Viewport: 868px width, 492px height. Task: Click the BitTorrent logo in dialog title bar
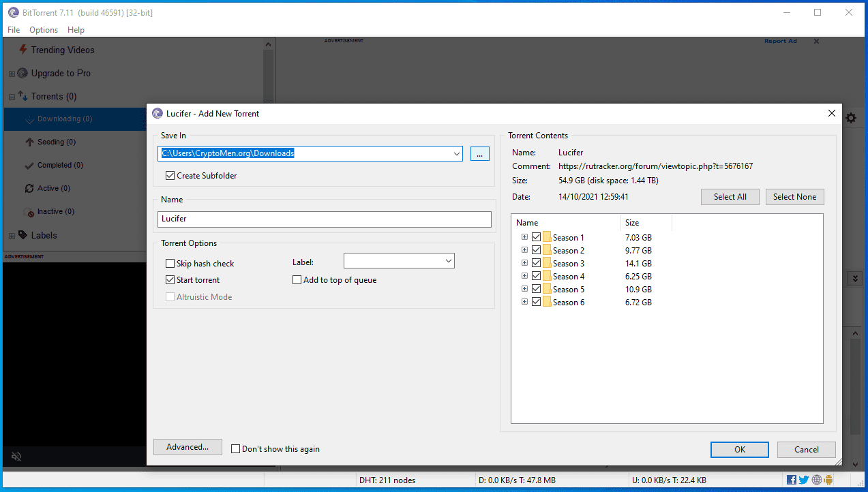[x=158, y=114]
